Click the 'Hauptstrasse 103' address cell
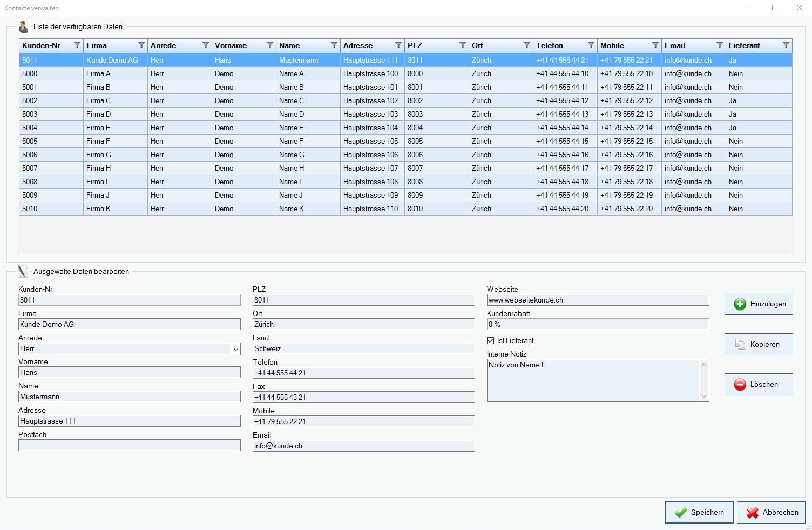812x530 pixels. click(x=372, y=114)
